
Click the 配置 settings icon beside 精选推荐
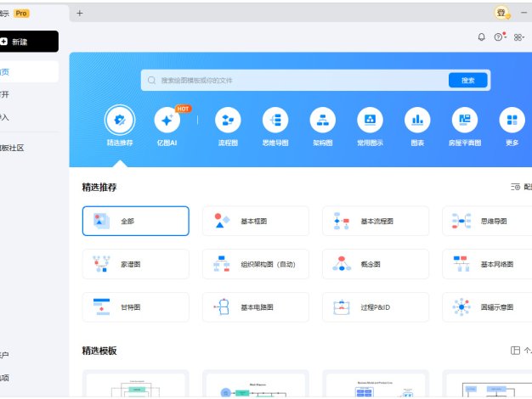[515, 187]
